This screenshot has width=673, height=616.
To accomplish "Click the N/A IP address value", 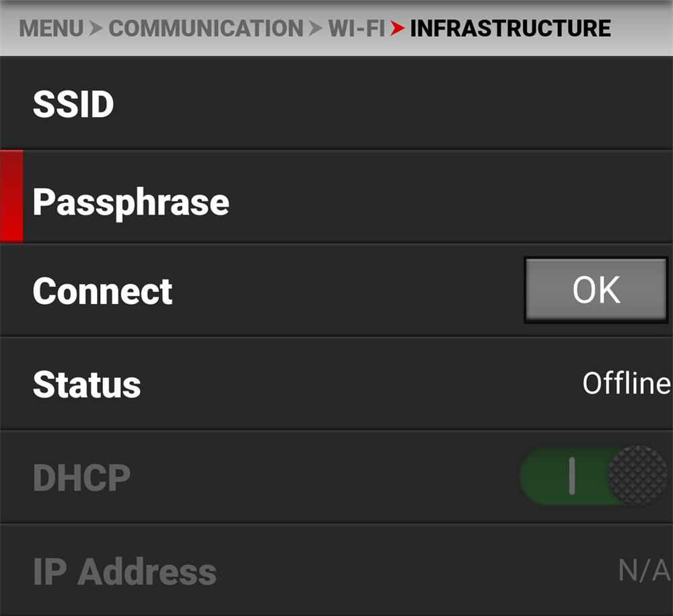I will 644,571.
